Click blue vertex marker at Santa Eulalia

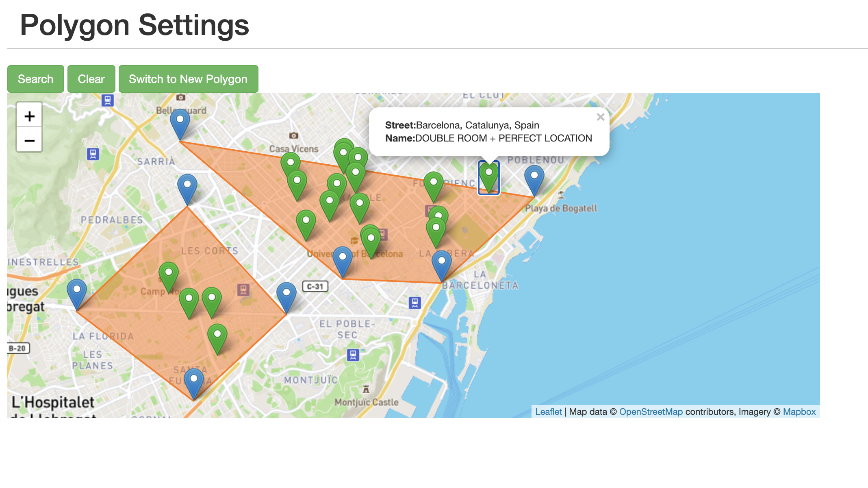[x=194, y=382]
